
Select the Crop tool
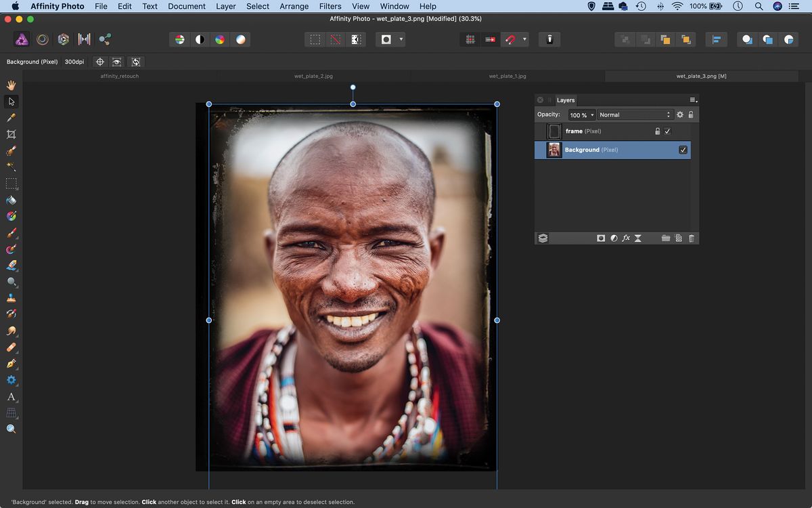pos(11,134)
